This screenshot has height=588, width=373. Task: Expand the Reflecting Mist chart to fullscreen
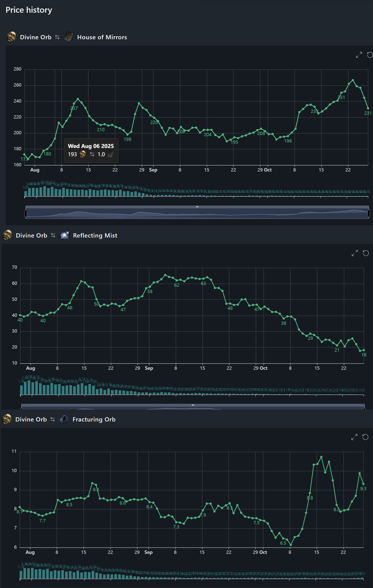pyautogui.click(x=355, y=253)
